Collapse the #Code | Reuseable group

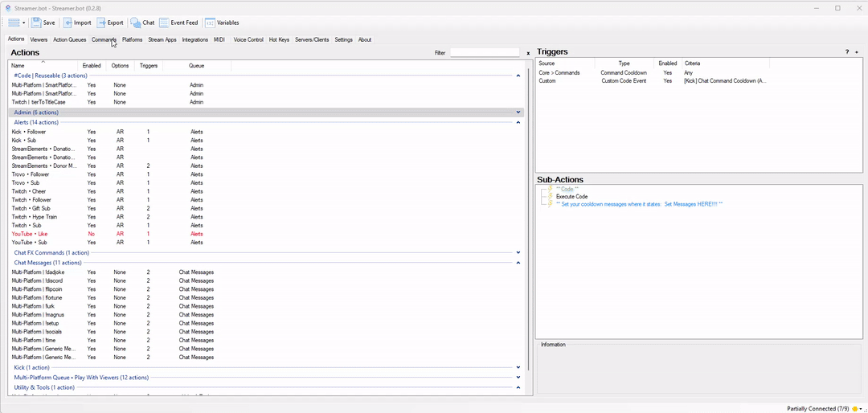click(518, 76)
